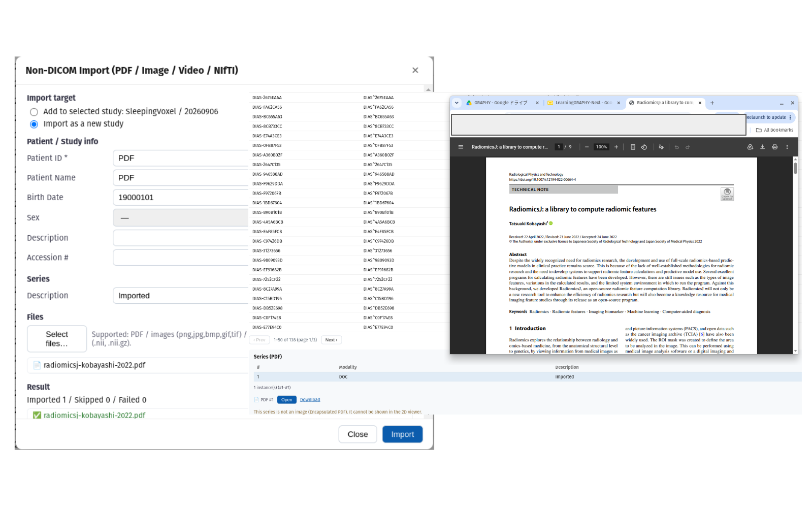Close the Non-DICOM Import dialog with X
Screen dimensions: 812x507
[x=415, y=70]
